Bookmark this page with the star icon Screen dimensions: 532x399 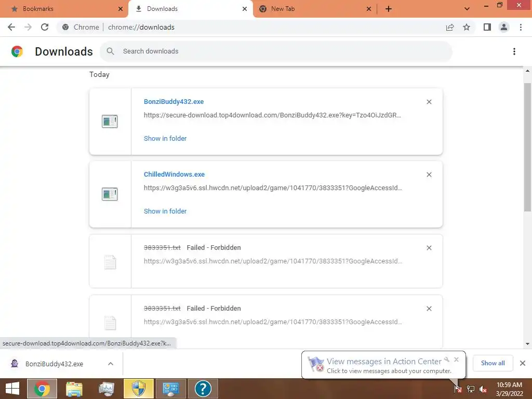click(x=467, y=27)
